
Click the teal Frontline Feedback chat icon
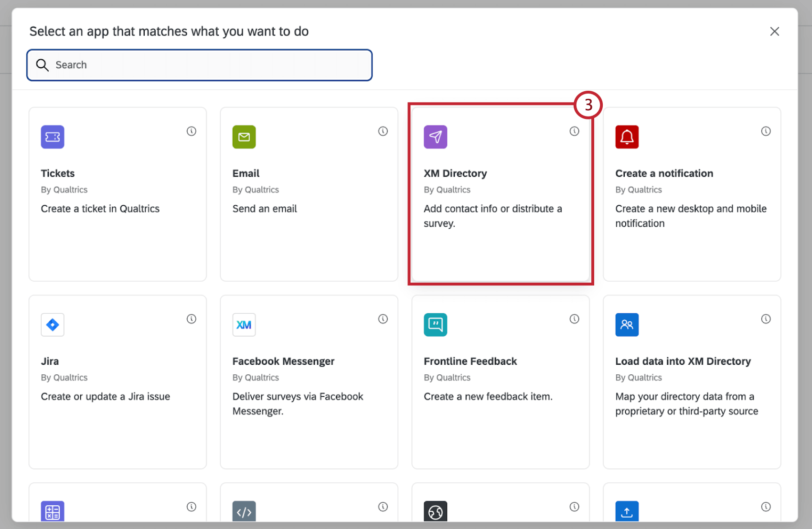point(436,325)
